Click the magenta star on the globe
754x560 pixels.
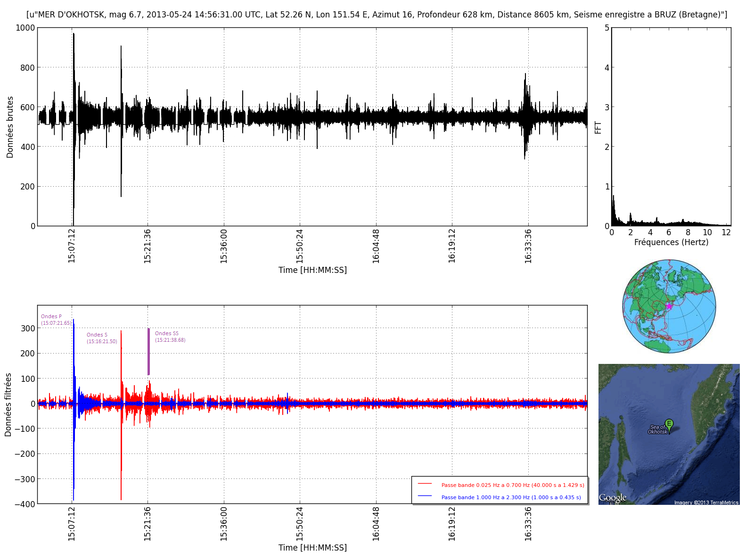(669, 306)
